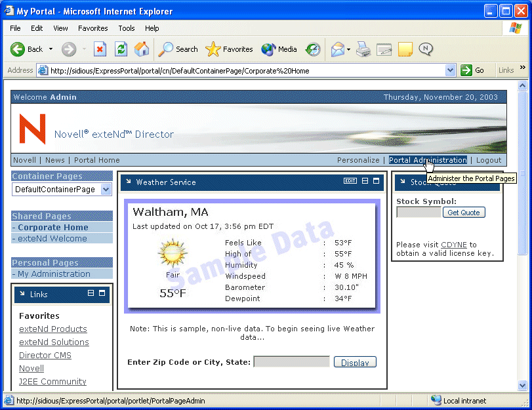Go to Portal Home link
Screen dimensions: 532x410
click(x=97, y=160)
